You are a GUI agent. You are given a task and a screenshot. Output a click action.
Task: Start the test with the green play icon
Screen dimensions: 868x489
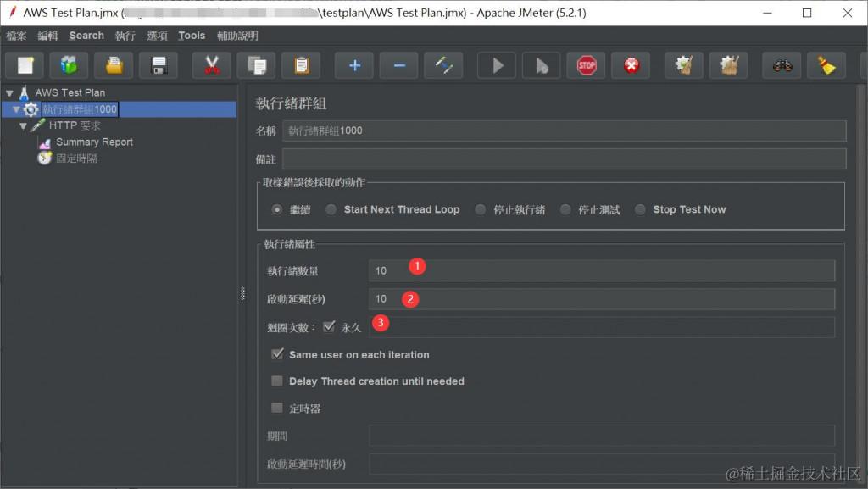click(x=496, y=65)
